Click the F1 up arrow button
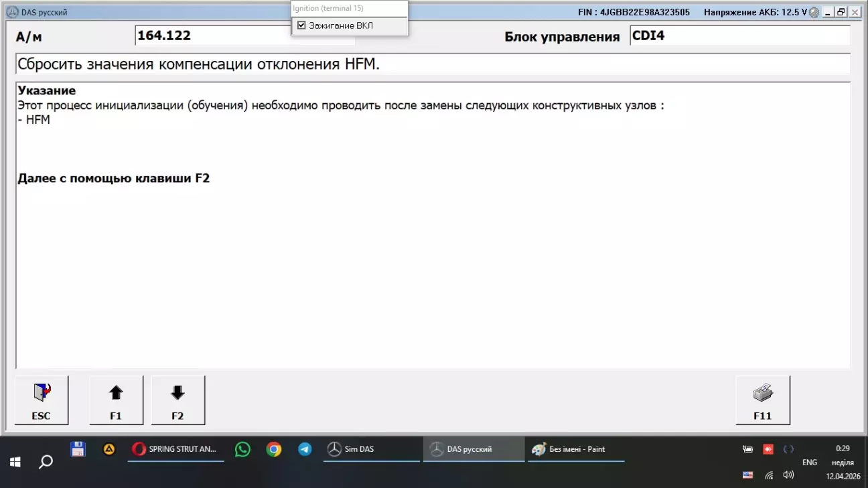 tap(116, 400)
